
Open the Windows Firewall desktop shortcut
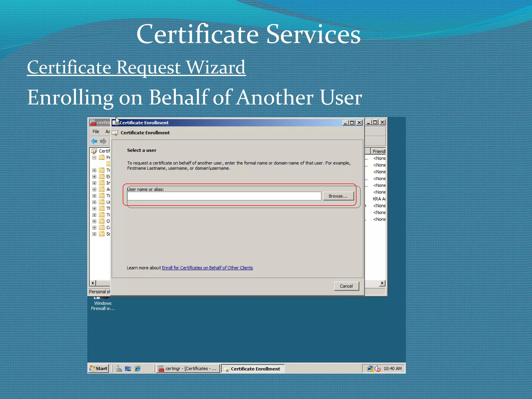coord(103,304)
